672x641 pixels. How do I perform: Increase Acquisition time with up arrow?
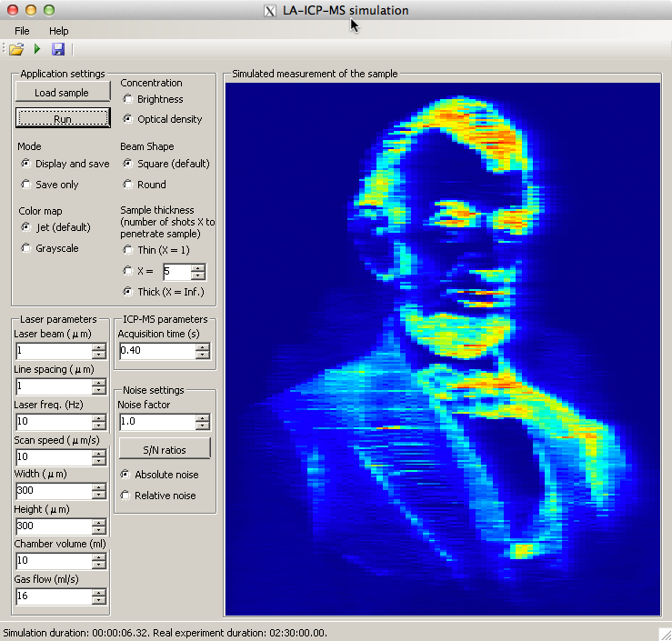point(203,347)
